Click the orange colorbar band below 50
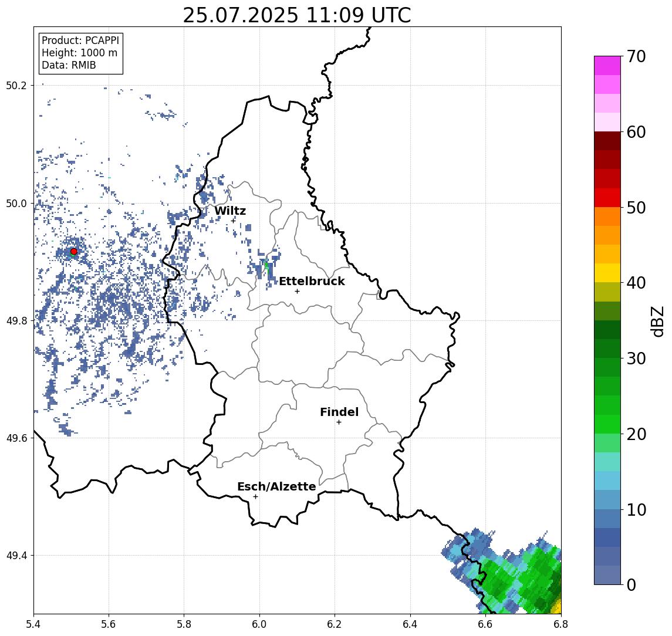Screen dimensions: 672x636 607,216
